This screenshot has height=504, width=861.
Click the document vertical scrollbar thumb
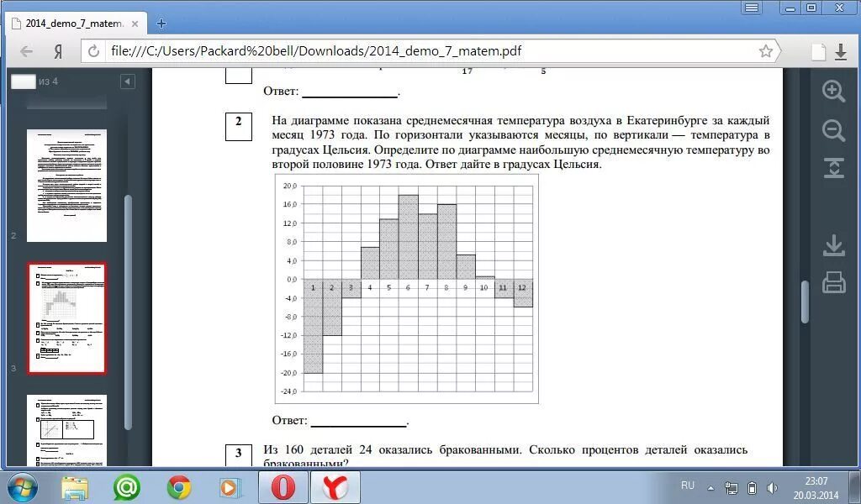point(805,302)
